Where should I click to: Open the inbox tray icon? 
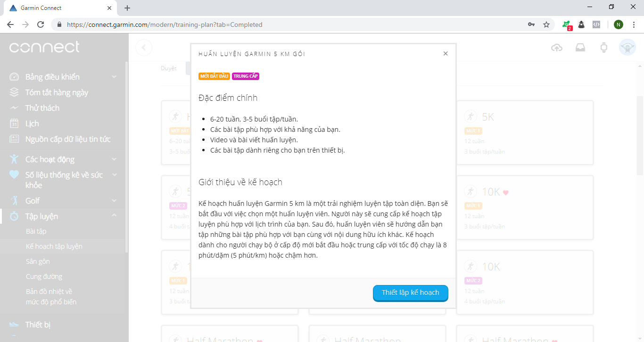(x=580, y=48)
